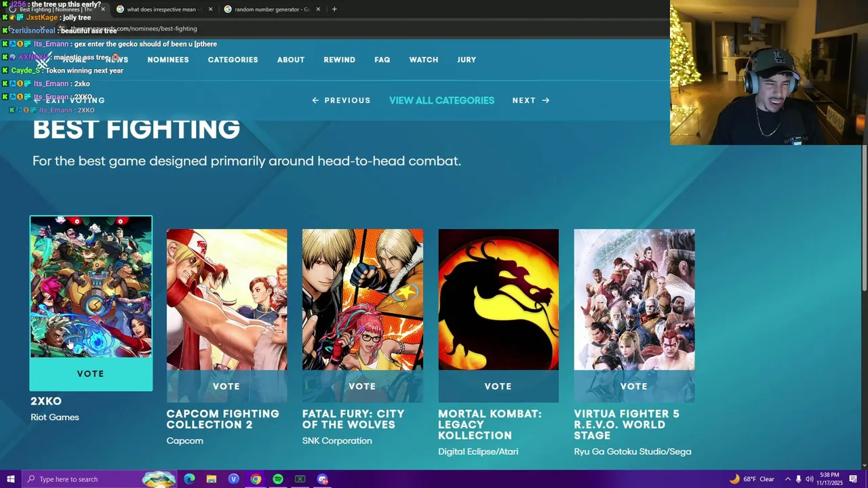Open Spotify from the taskbar

(278, 479)
